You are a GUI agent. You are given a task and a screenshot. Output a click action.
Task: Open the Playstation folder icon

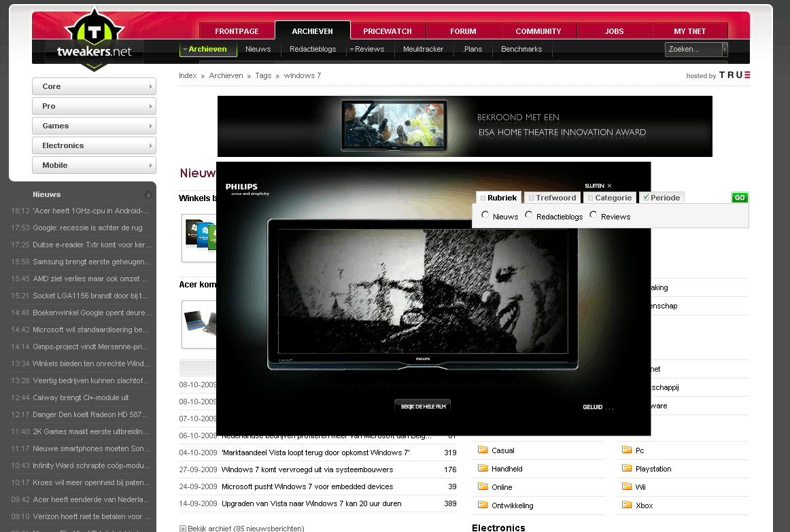pos(627,469)
